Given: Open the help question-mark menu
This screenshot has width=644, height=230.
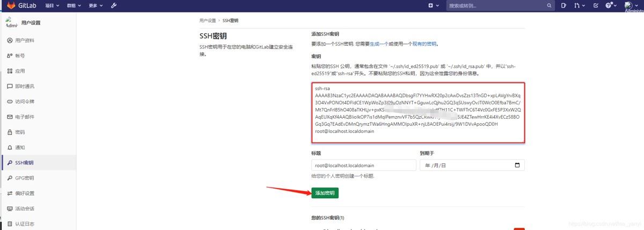Looking at the screenshot, I should [611, 5].
